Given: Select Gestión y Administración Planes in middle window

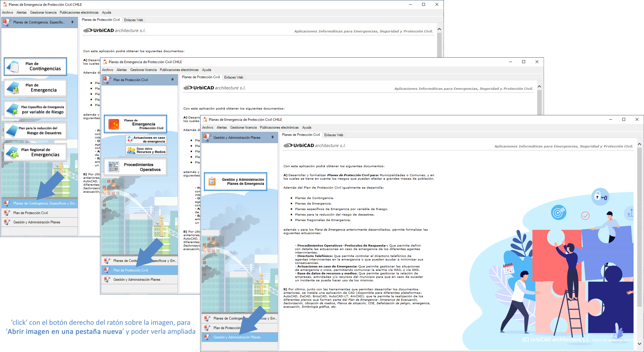Looking at the screenshot, I should 140,280.
